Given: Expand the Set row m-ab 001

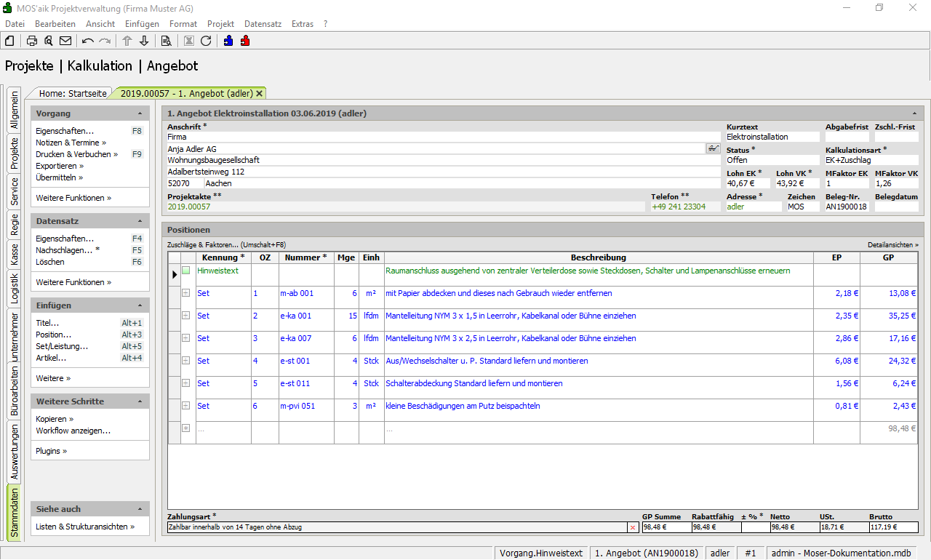Looking at the screenshot, I should coord(186,293).
